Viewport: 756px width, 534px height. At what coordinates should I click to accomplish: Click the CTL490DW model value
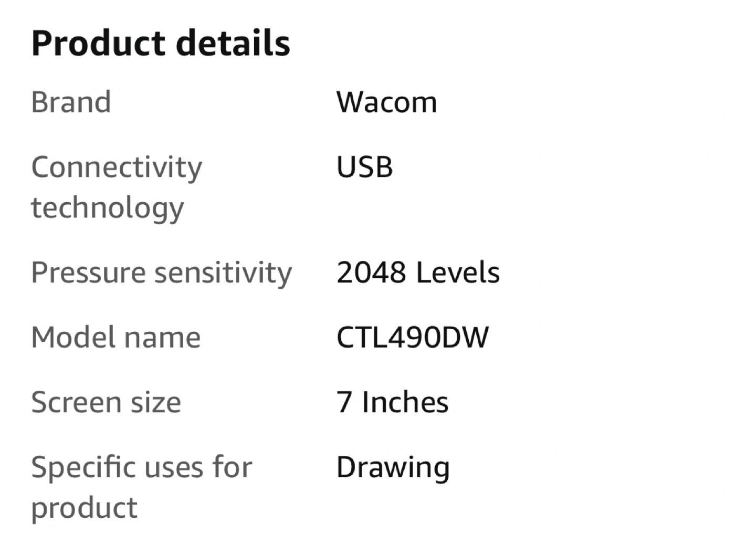(412, 337)
